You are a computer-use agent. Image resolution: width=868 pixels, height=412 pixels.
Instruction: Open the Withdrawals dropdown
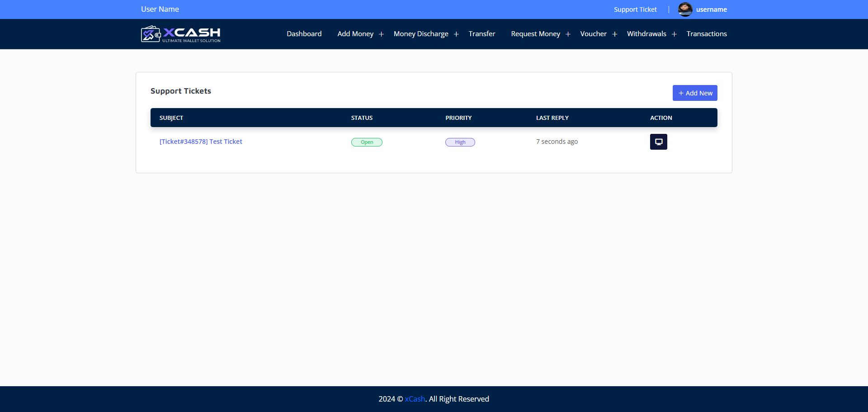point(646,33)
